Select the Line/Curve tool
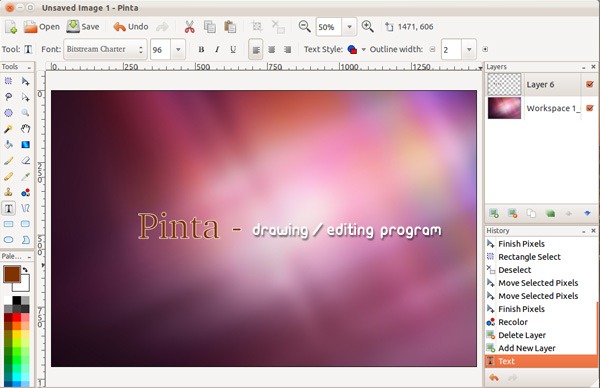The width and height of the screenshot is (600, 388). pyautogui.click(x=25, y=208)
